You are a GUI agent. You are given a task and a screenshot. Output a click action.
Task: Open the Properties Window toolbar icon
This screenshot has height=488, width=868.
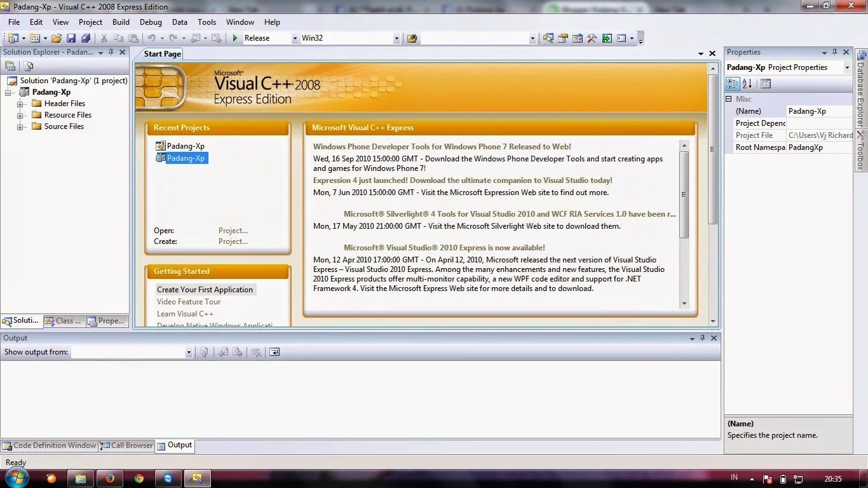click(562, 38)
